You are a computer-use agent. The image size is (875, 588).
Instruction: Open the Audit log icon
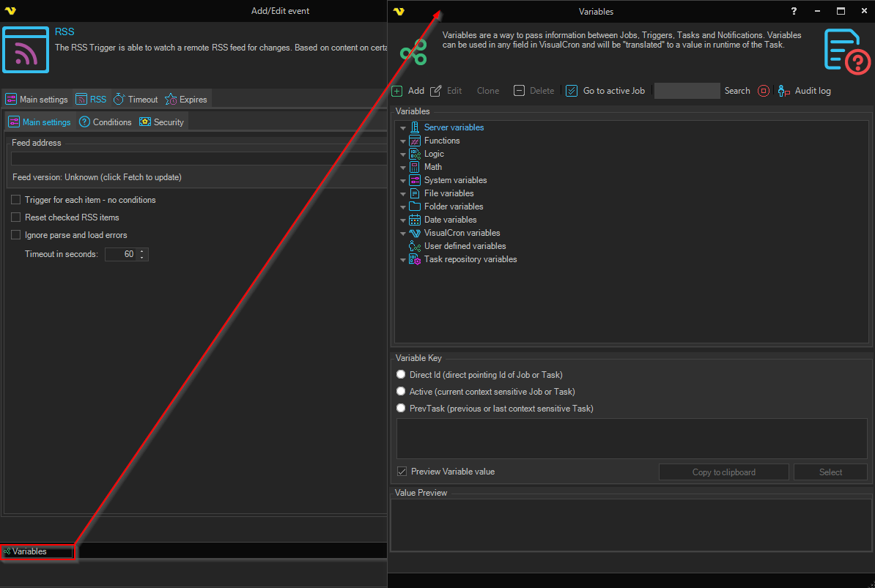pos(783,92)
